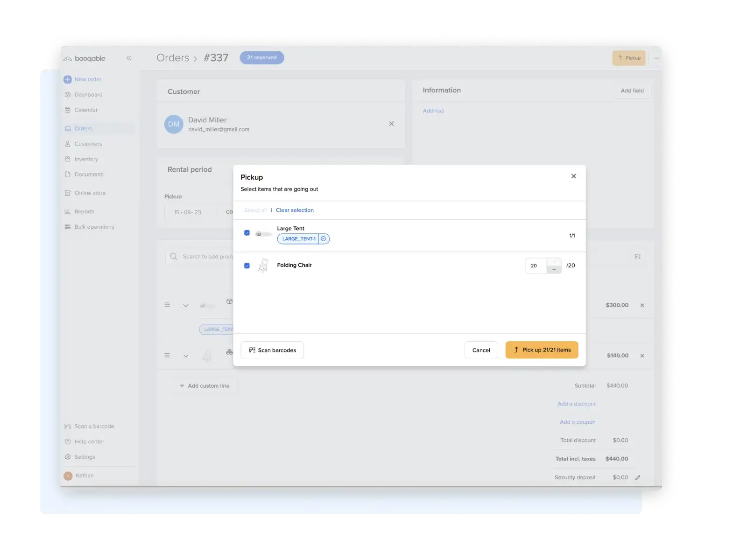This screenshot has width=747, height=560.
Task: Expand the first order line chevron
Action: [186, 305]
